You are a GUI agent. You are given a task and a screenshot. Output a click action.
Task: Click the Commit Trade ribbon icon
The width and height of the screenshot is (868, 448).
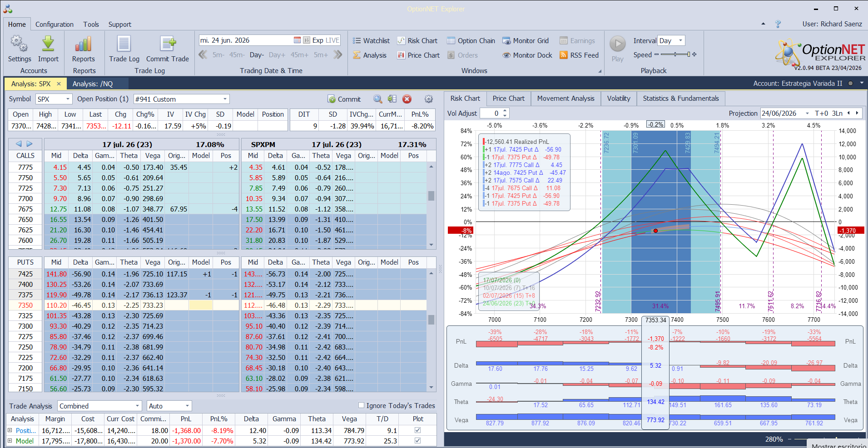[x=168, y=49]
